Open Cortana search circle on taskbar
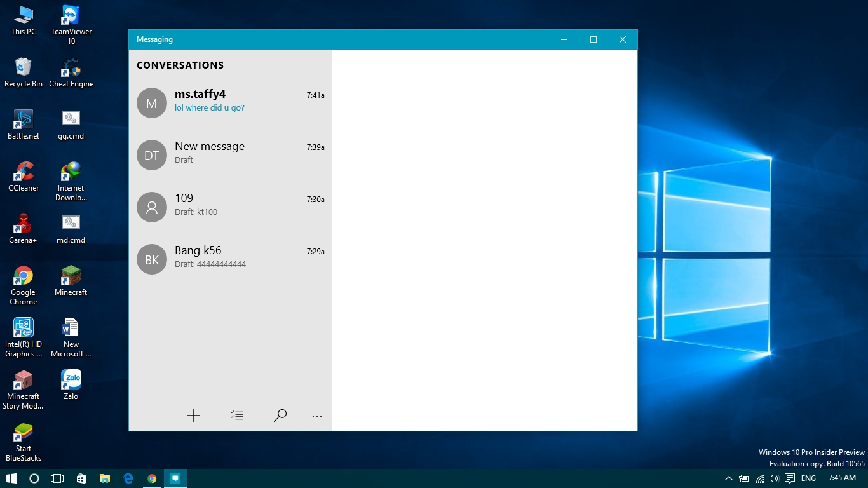Image resolution: width=868 pixels, height=488 pixels. click(x=34, y=478)
